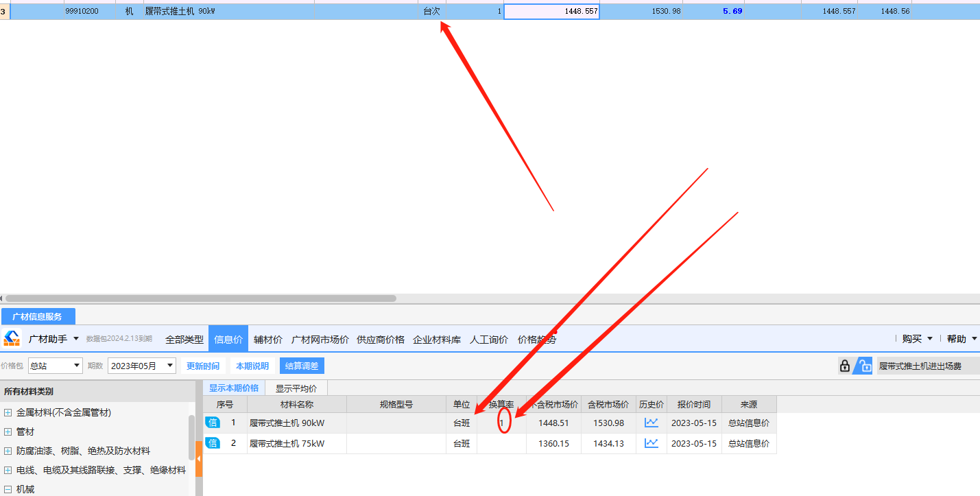Image resolution: width=980 pixels, height=496 pixels.
Task: Click the 1448.557 price input cell
Action: 552,12
